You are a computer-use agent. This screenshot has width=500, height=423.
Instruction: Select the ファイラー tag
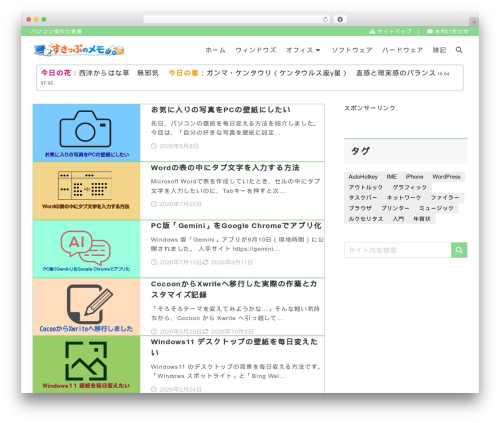point(445,198)
